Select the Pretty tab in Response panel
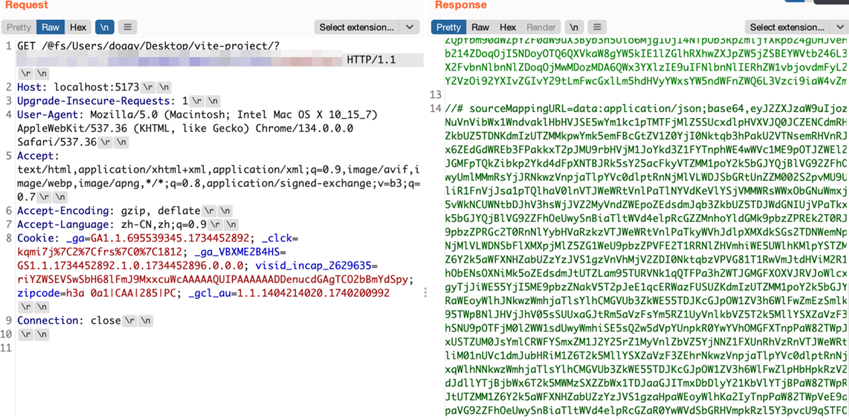 pyautogui.click(x=449, y=27)
